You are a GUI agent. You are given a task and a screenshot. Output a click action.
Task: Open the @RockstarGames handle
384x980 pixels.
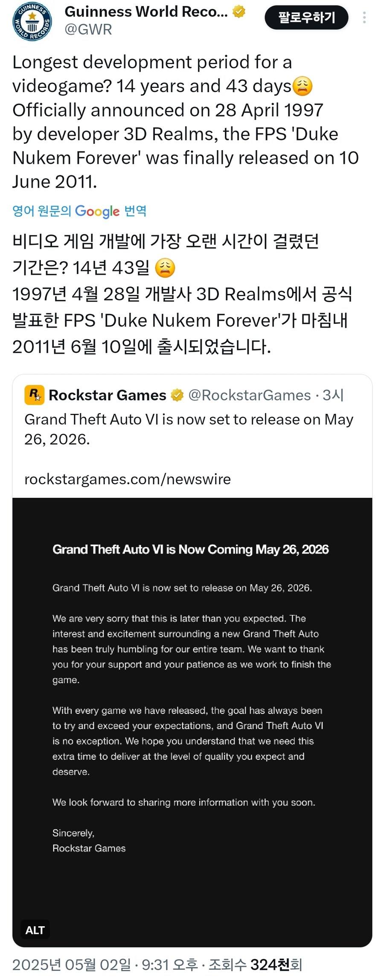(x=250, y=395)
